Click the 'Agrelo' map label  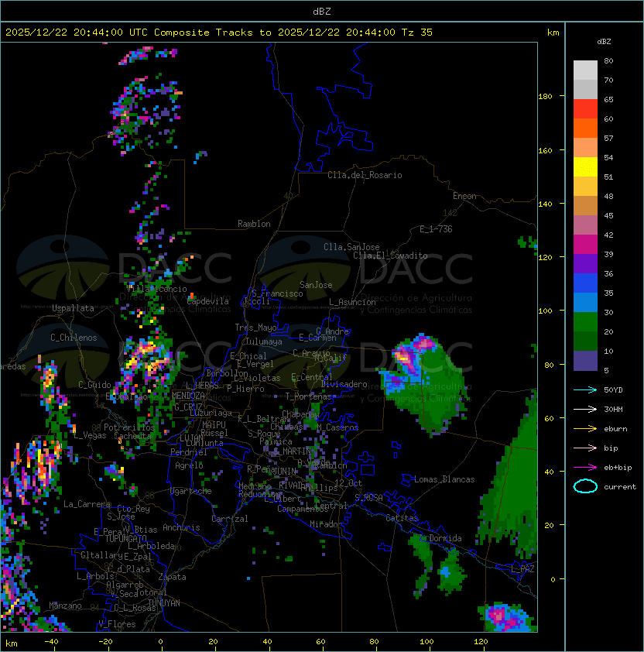(x=189, y=465)
